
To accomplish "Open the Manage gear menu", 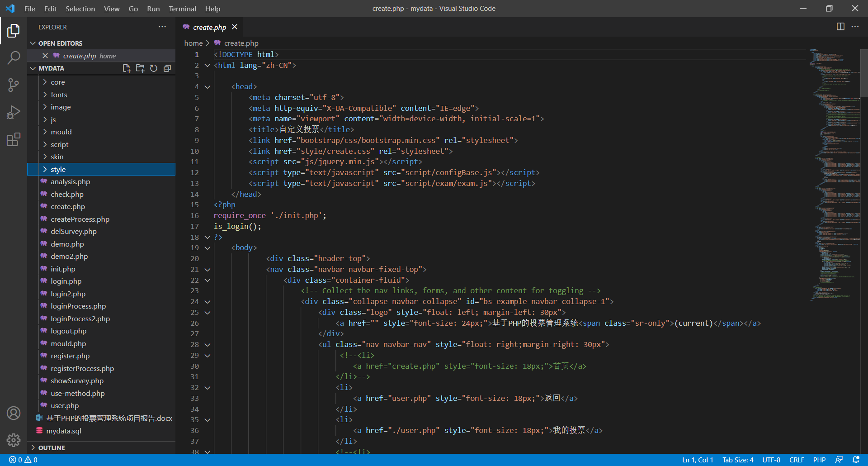I will [14, 440].
